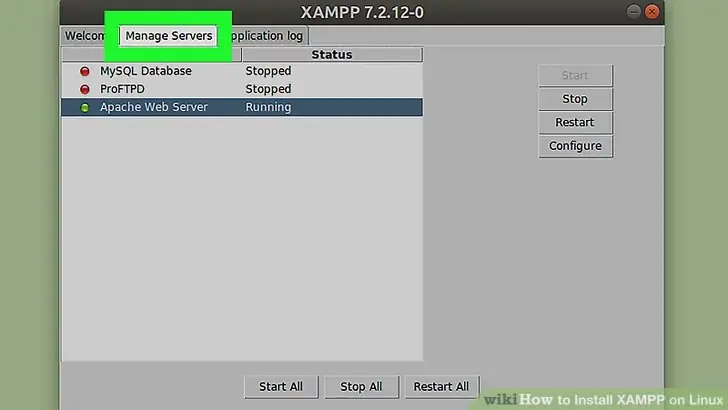The height and width of the screenshot is (410, 728).
Task: Restart the selected Apache server
Action: (x=575, y=122)
